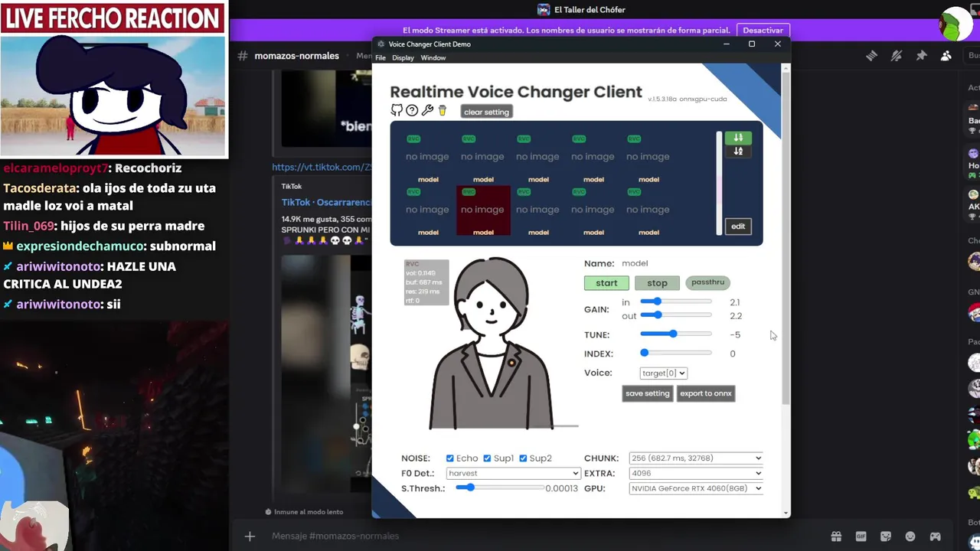
Task: Toggle Discord member list icon
Action: [x=946, y=55]
